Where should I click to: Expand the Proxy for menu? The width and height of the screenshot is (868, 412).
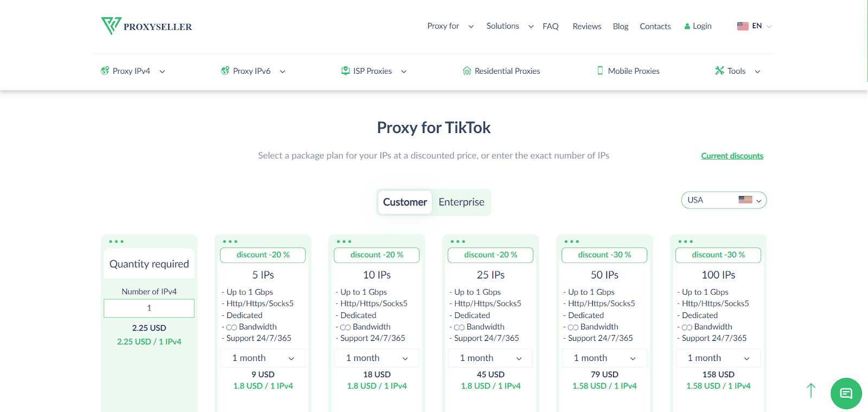[450, 26]
